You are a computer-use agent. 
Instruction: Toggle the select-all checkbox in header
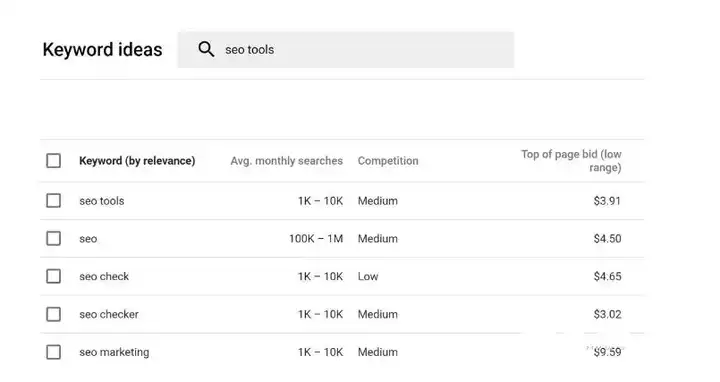pyautogui.click(x=54, y=161)
